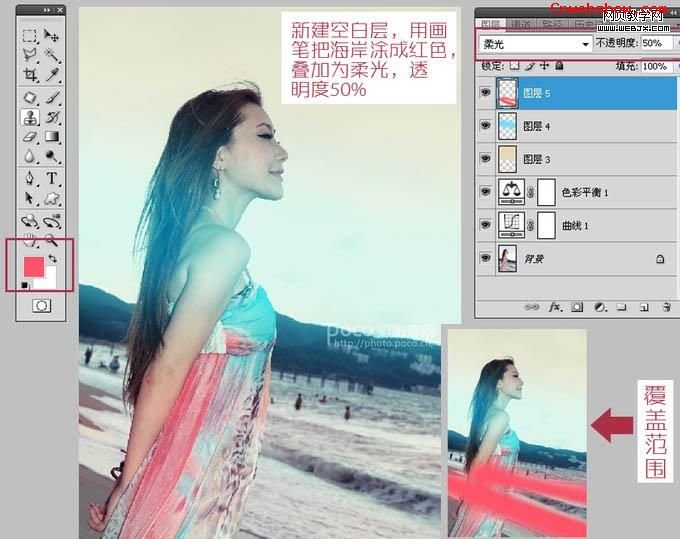This screenshot has width=680, height=539.
Task: Hide layer 图层 5 via eye icon
Action: pos(485,92)
